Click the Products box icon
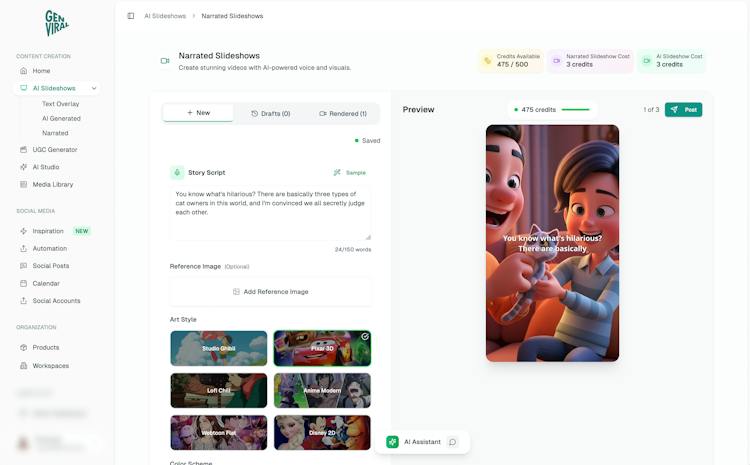This screenshot has height=465, width=750. [23, 347]
